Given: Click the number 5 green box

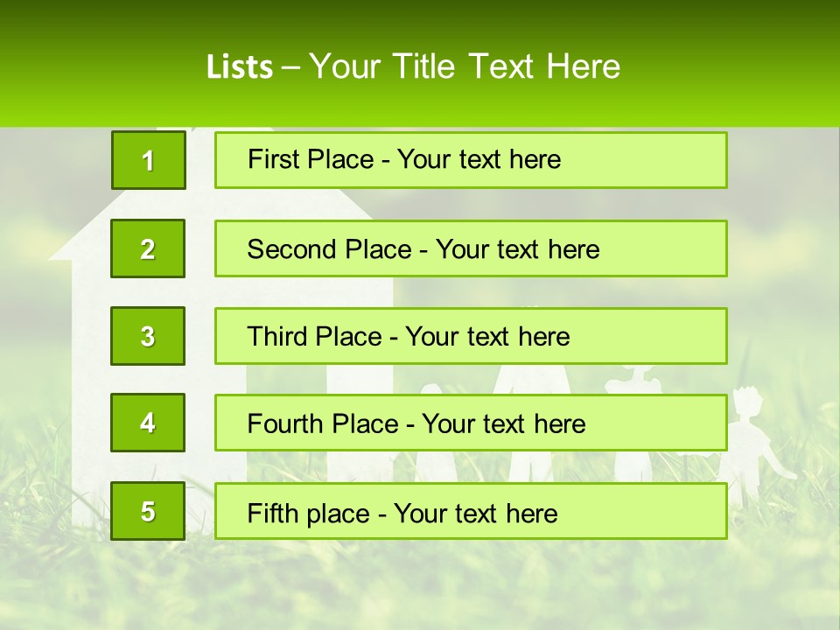Looking at the screenshot, I should pyautogui.click(x=148, y=511).
